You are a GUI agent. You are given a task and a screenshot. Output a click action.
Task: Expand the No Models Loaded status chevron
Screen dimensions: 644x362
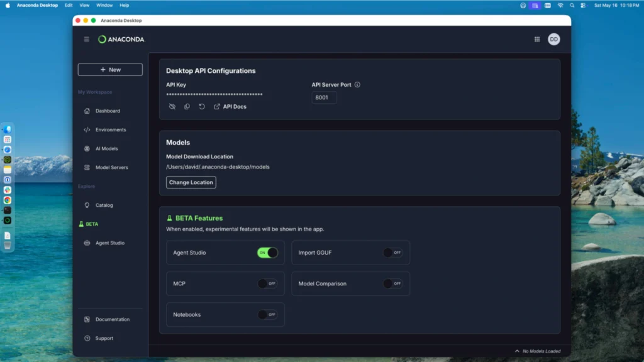pyautogui.click(x=517, y=351)
